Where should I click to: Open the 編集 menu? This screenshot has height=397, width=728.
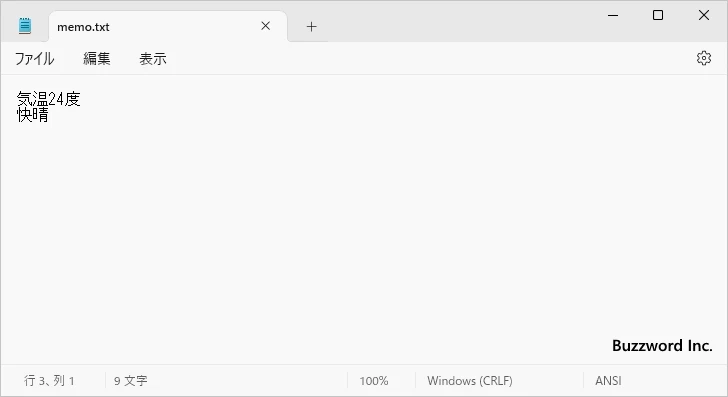(97, 59)
